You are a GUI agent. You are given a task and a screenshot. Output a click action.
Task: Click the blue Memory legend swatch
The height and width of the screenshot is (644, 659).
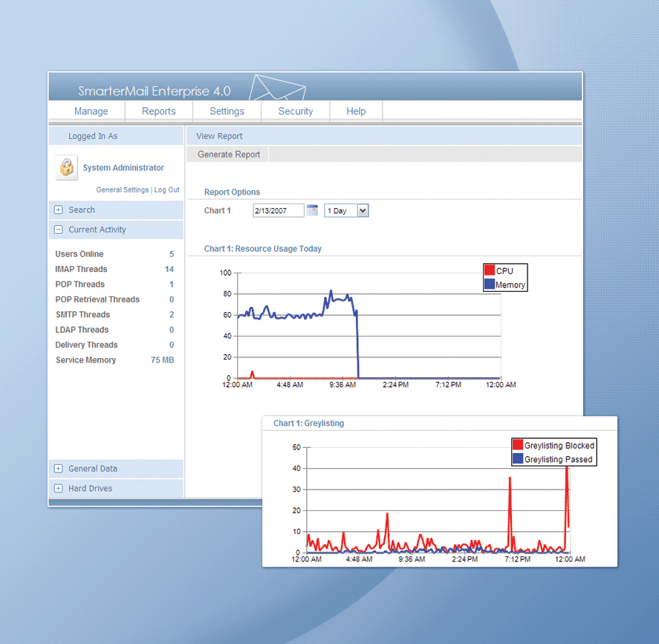[489, 284]
